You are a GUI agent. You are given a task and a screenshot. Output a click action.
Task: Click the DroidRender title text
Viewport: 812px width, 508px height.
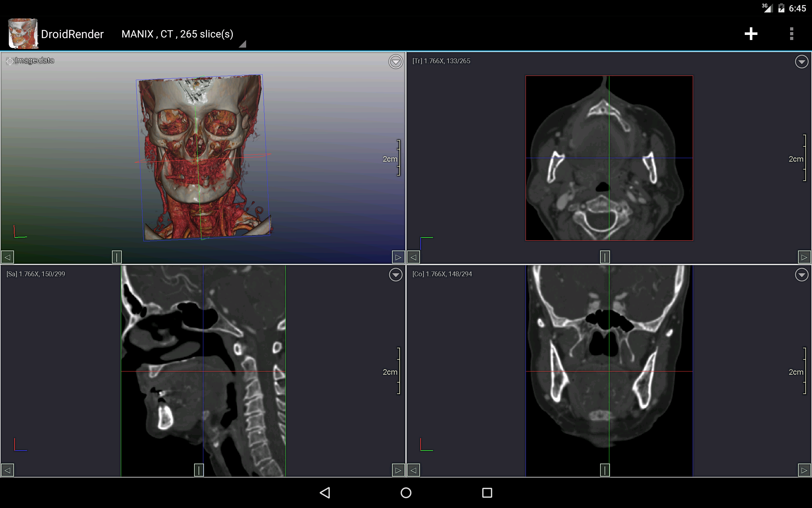(x=72, y=34)
